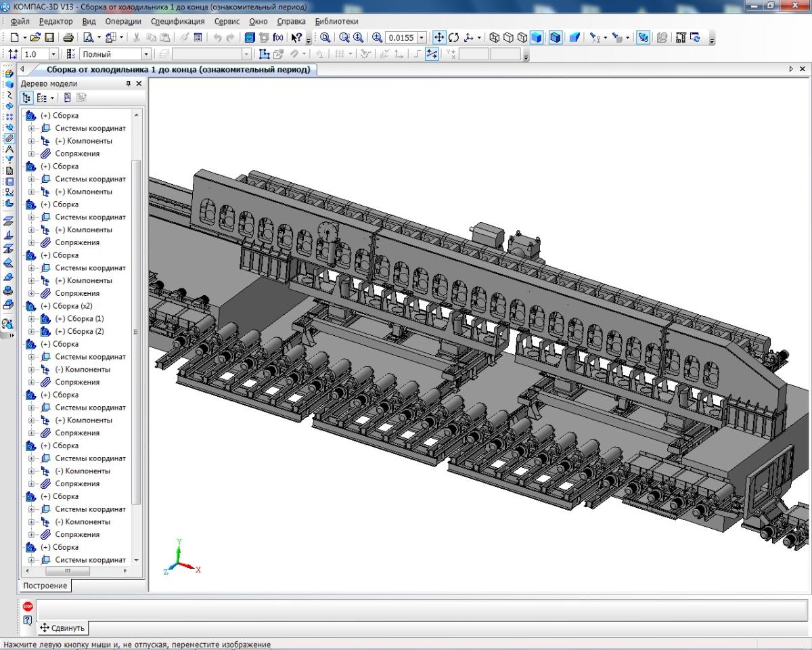Click the Print icon in the toolbar

[x=68, y=38]
